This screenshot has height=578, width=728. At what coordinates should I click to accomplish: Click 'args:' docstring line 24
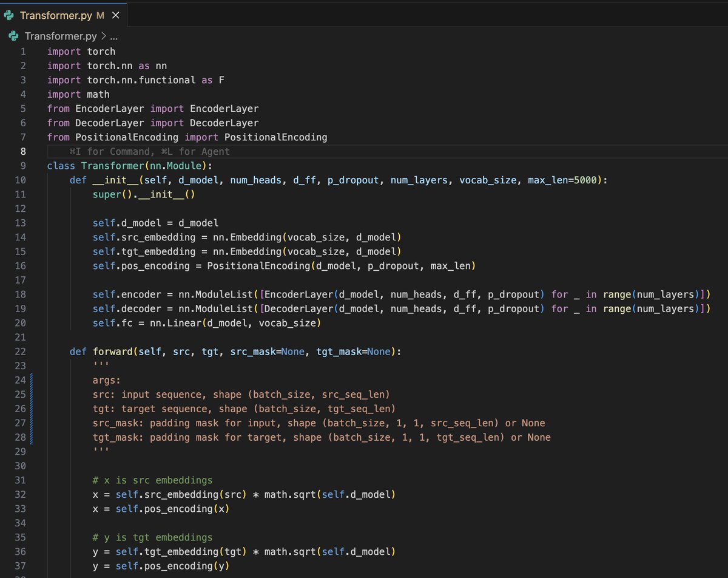[107, 380]
